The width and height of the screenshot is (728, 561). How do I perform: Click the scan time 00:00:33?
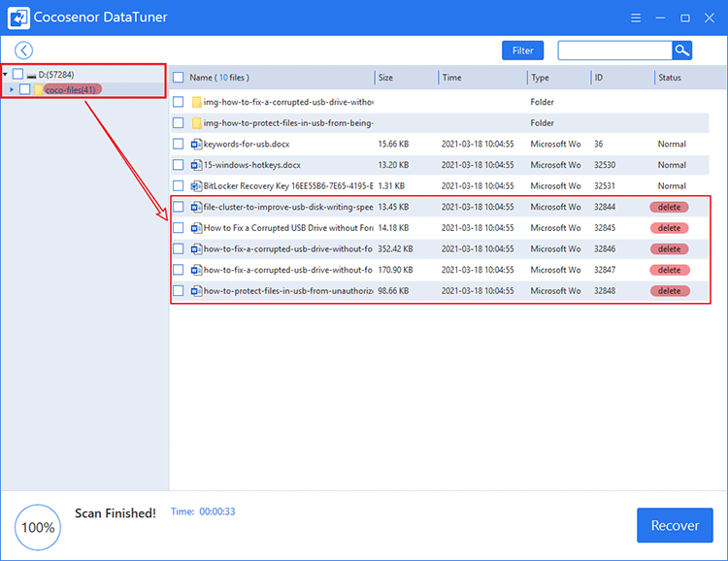pos(217,511)
